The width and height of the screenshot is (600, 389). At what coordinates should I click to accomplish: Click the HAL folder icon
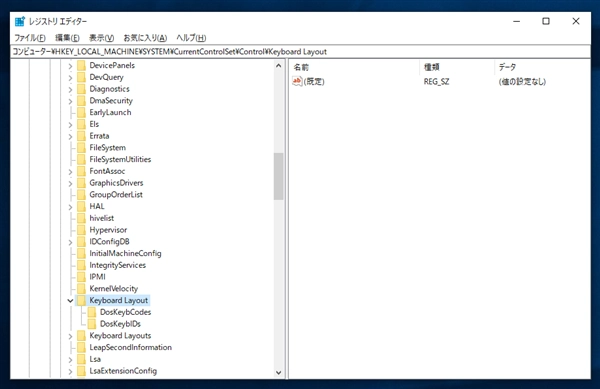point(81,207)
